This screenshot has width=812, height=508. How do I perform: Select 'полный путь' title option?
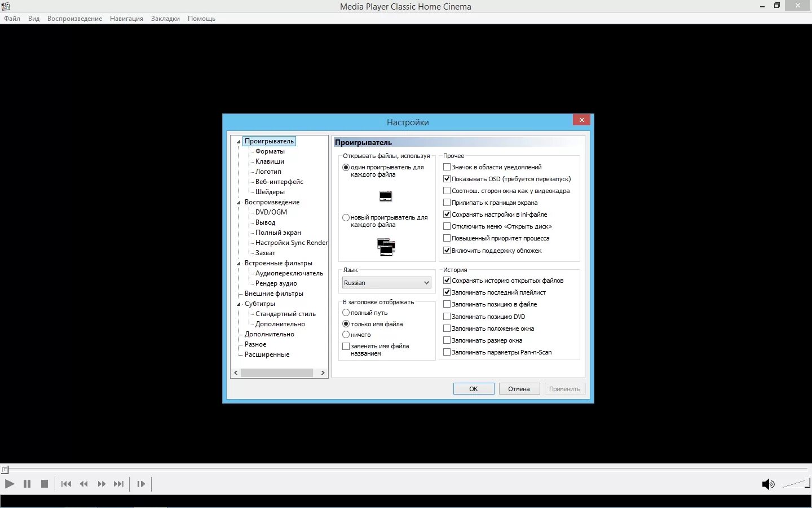click(346, 313)
